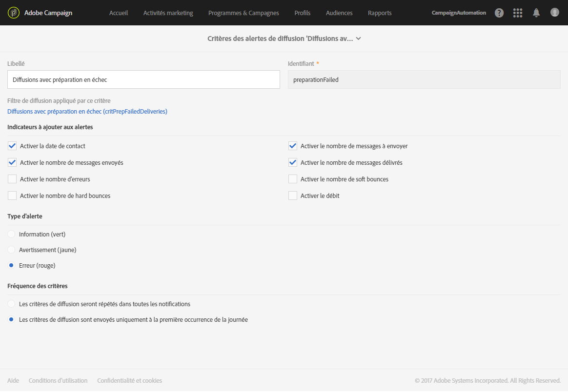Click the 'Conditions d'utilisation' footer link

coord(58,381)
